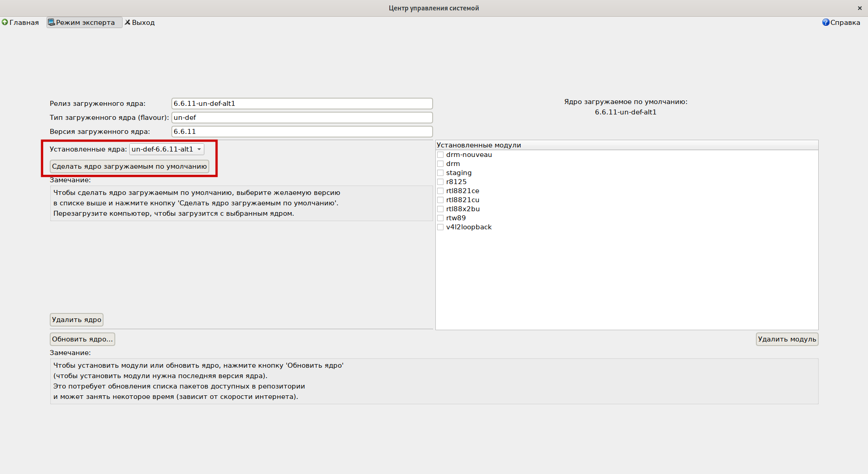Check the v4l2loopback module checkbox
This screenshot has width=868, height=474.
point(440,227)
